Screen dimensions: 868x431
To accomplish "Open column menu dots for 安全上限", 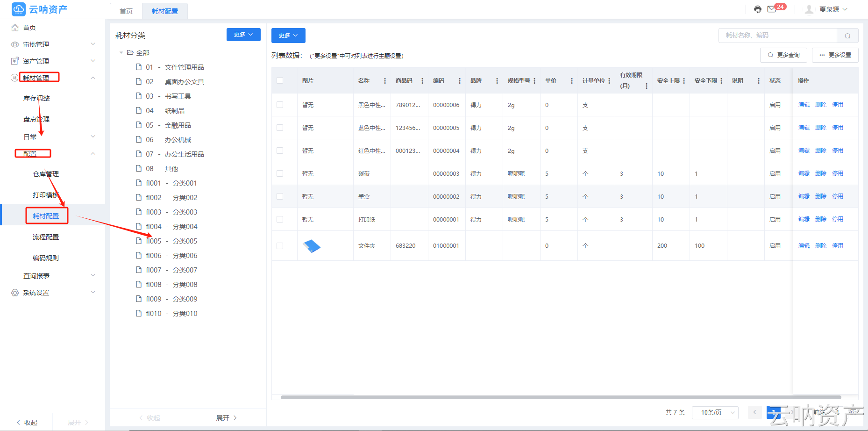I will (x=684, y=81).
